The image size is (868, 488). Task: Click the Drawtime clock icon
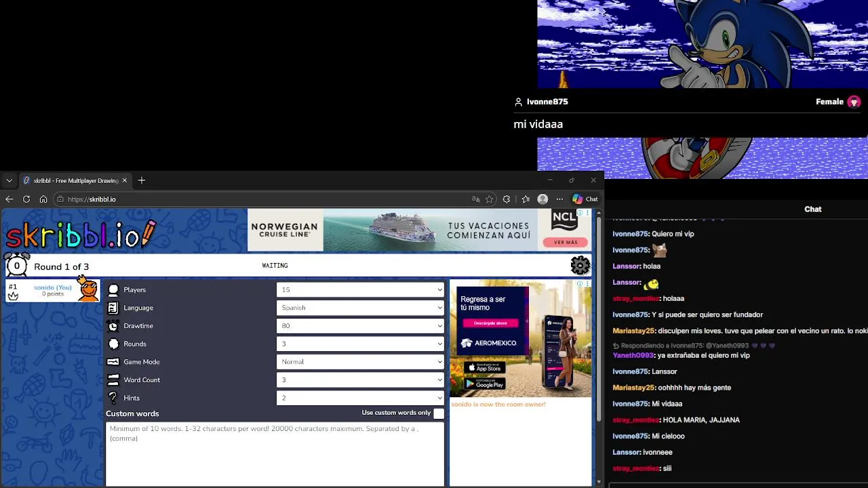click(113, 326)
